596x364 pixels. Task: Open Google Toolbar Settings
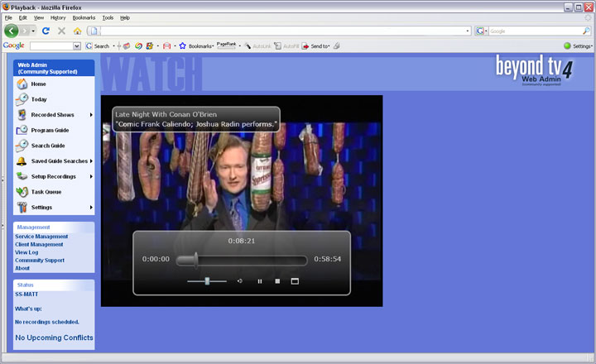click(578, 46)
